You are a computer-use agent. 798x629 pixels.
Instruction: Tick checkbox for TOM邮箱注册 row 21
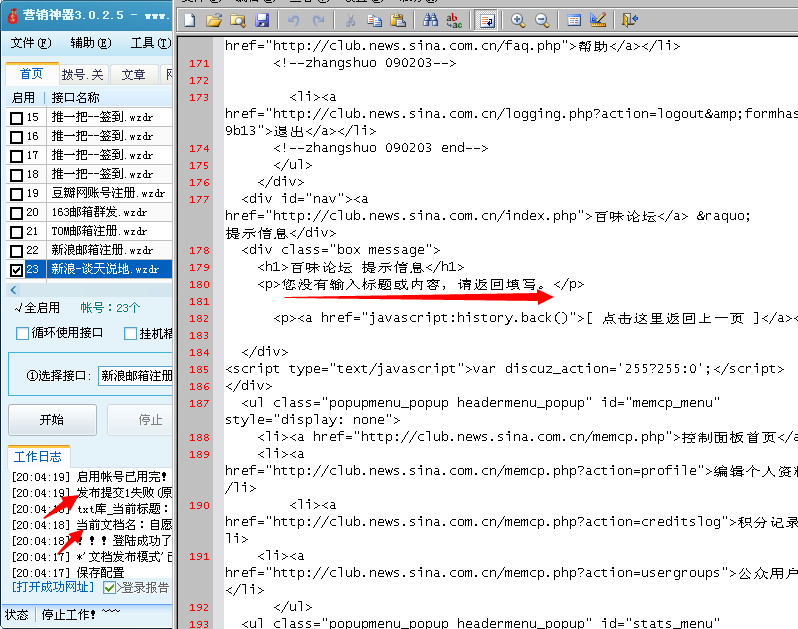[16, 232]
